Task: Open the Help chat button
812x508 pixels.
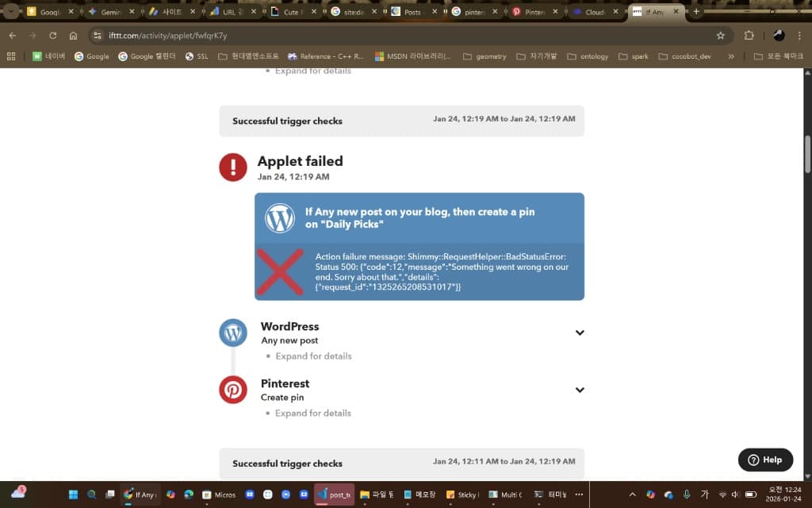Action: [765, 460]
